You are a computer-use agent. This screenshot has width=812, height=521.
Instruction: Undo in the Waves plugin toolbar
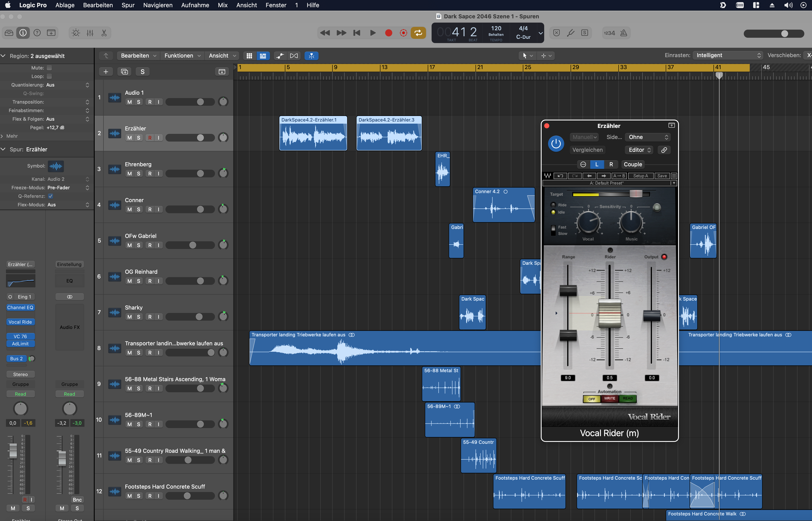point(560,176)
